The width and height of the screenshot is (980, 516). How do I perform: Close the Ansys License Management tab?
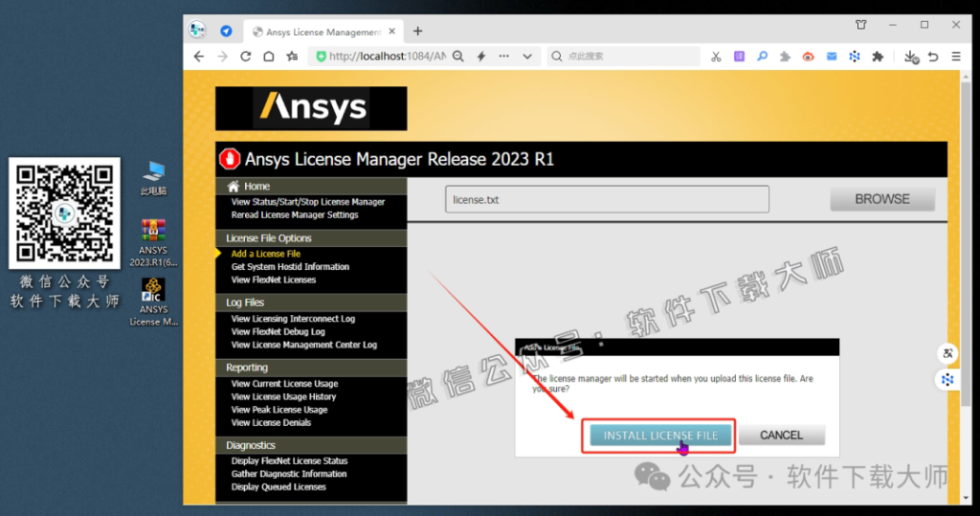(391, 32)
